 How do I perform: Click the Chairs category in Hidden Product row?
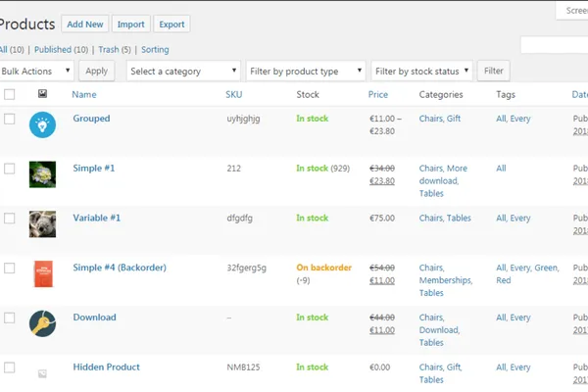[x=431, y=367]
